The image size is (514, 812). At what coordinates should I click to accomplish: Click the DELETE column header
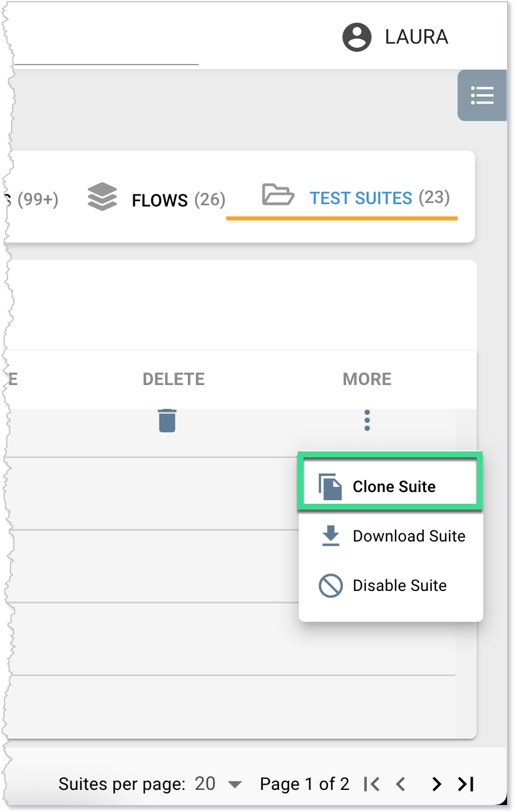coord(173,379)
